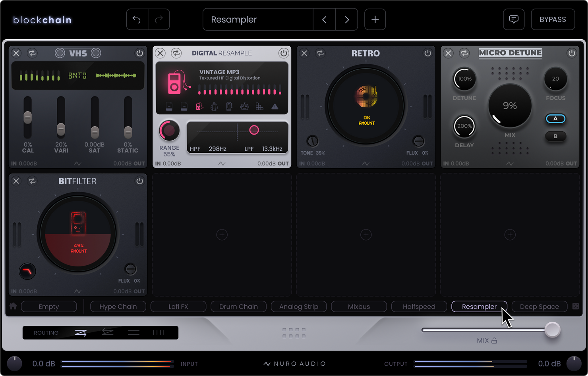This screenshot has width=588, height=376.
Task: Select the Resampler preset chip
Action: (x=479, y=307)
